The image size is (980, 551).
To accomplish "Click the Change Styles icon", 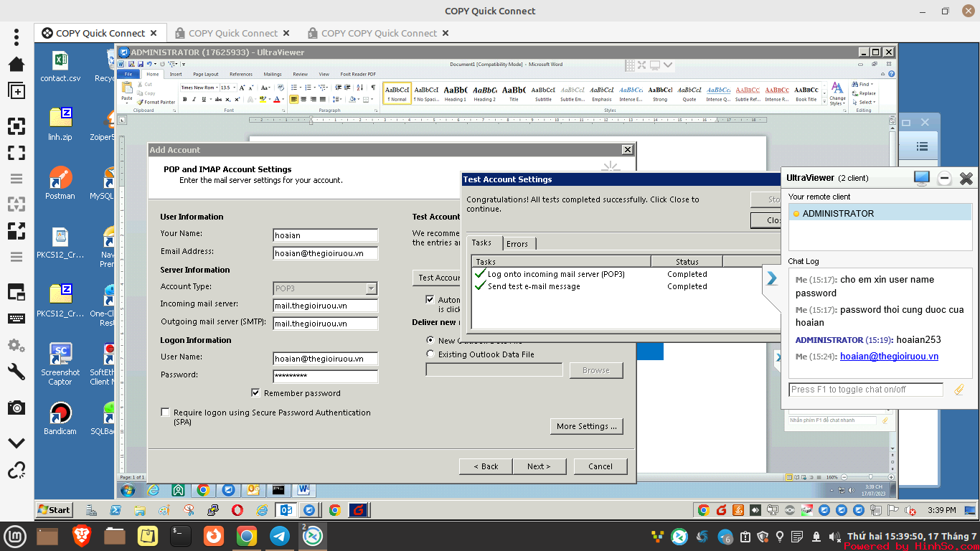I will coord(837,93).
